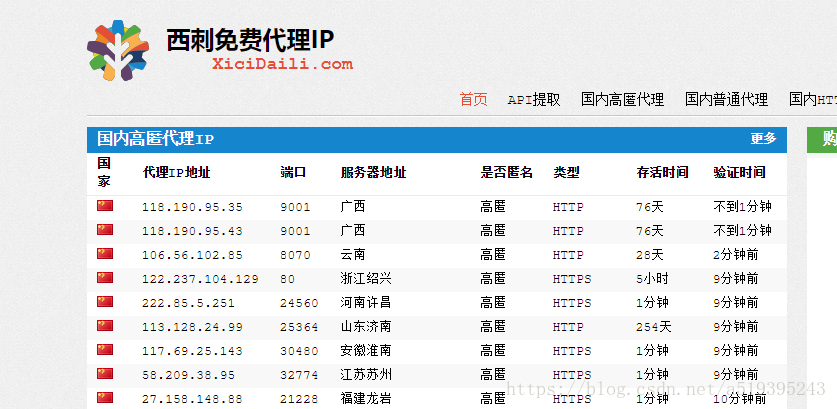The width and height of the screenshot is (837, 409).
Task: Click the 更多 link in blue header
Action: (763, 139)
